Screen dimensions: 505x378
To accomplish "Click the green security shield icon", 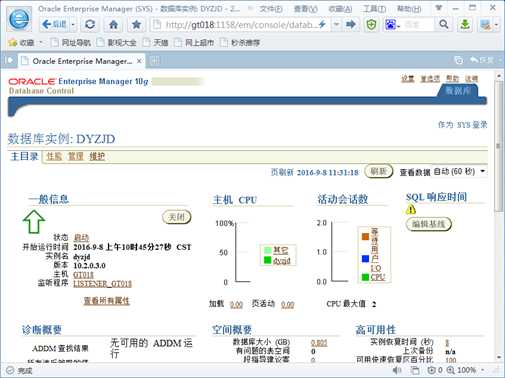I will [x=371, y=24].
